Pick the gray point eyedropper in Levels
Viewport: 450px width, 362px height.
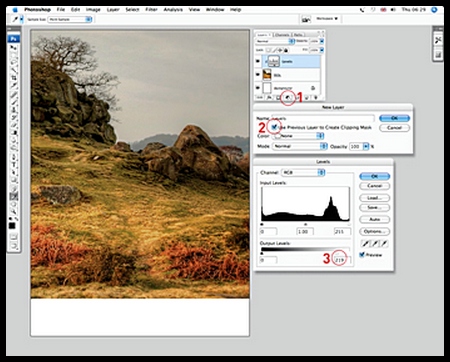click(x=375, y=244)
